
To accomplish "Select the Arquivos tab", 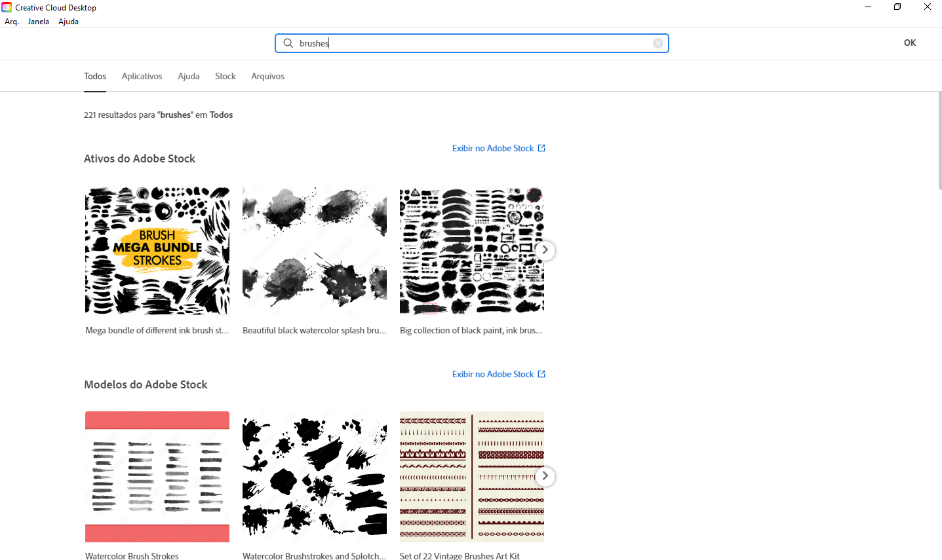I will 267,77.
